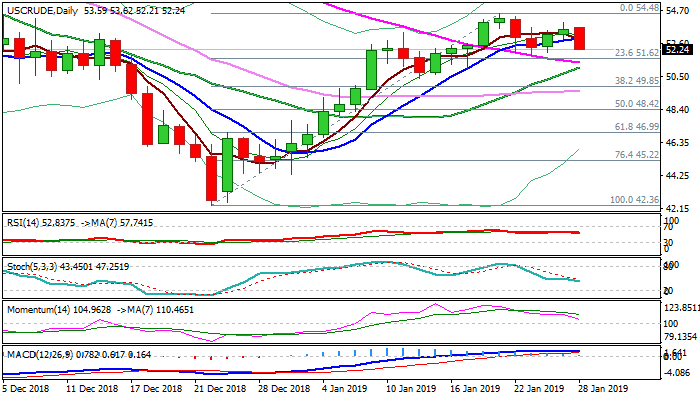The image size is (700, 400).
Task: Click the last red candle on the chart
Action: (x=578, y=38)
